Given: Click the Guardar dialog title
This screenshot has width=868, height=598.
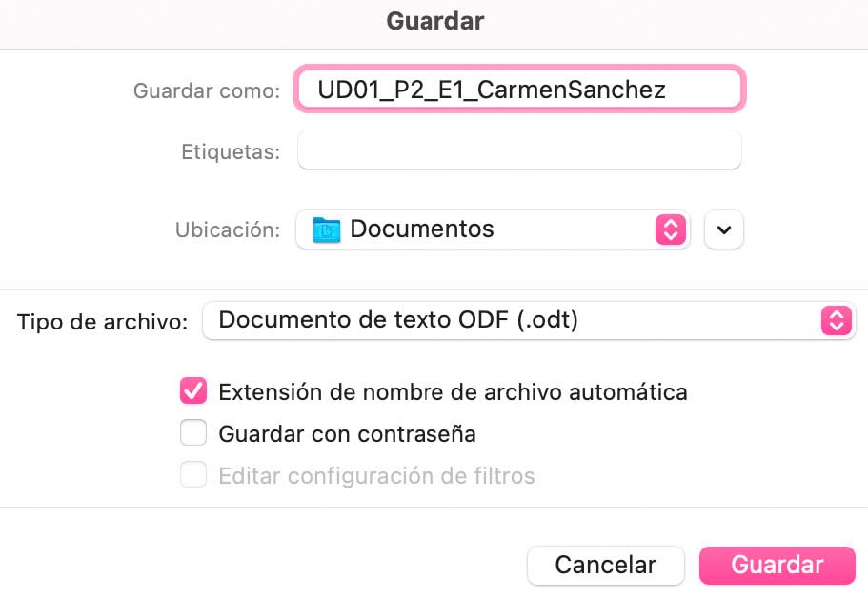Looking at the screenshot, I should pos(434,21).
